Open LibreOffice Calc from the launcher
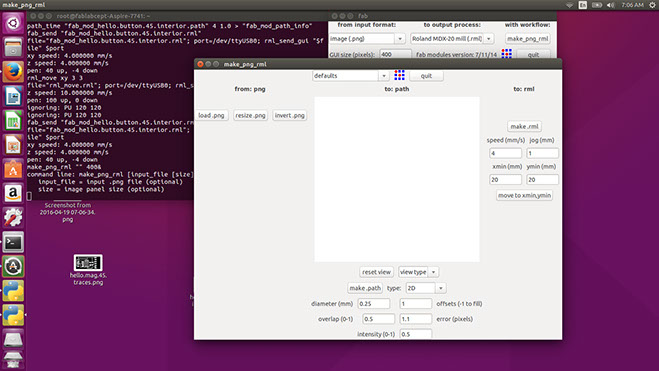 tap(13, 121)
